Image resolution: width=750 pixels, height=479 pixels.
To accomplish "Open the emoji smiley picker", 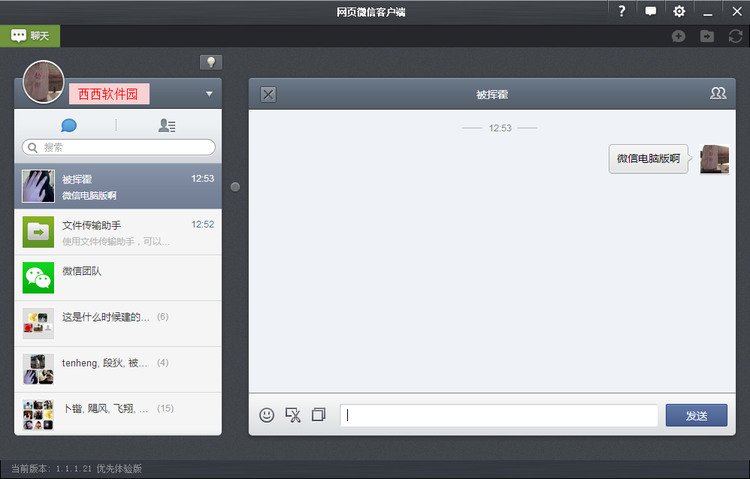I will click(267, 415).
